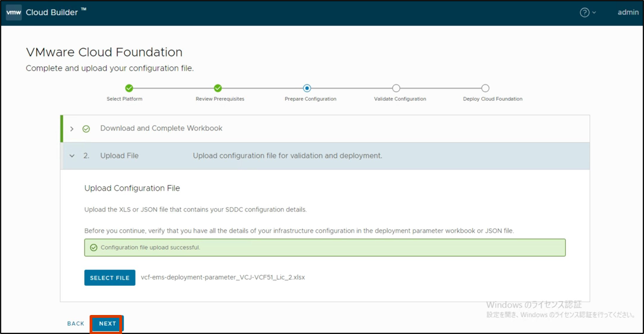Go back with the BACK button
The width and height of the screenshot is (644, 334).
[76, 324]
